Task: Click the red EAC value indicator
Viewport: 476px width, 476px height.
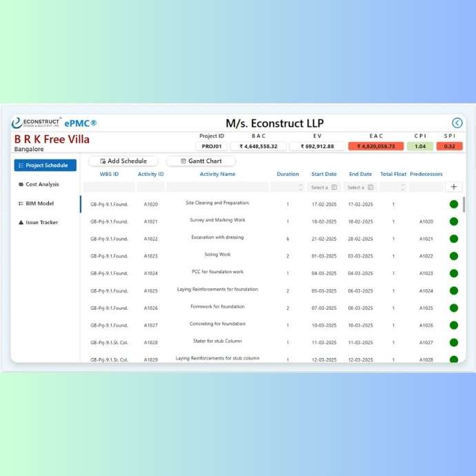Action: coord(375,146)
